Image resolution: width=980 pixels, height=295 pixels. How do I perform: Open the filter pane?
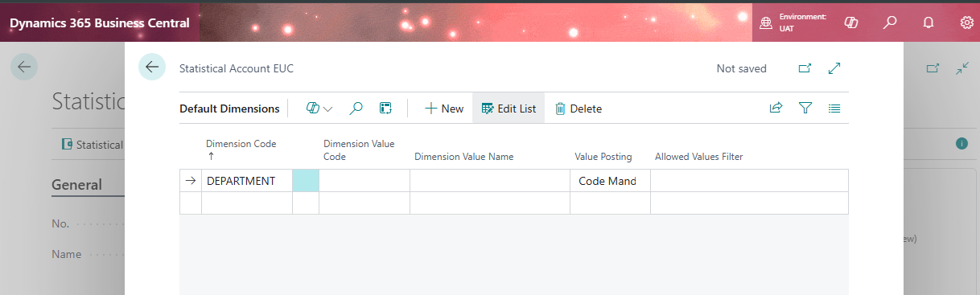coord(805,108)
